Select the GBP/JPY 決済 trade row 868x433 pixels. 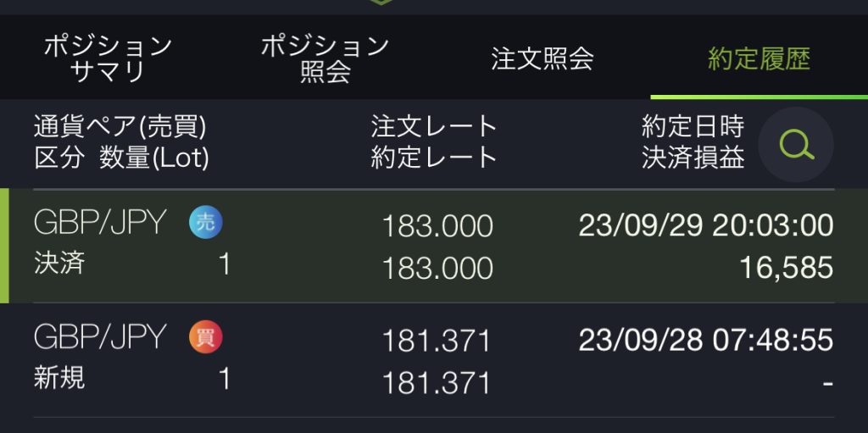pos(434,246)
